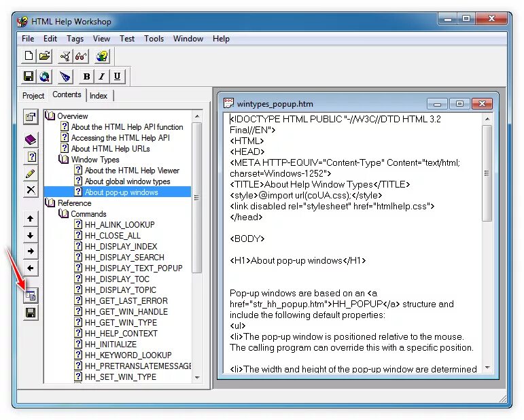
Task: Open the Tags menu
Action: pyautogui.click(x=75, y=39)
